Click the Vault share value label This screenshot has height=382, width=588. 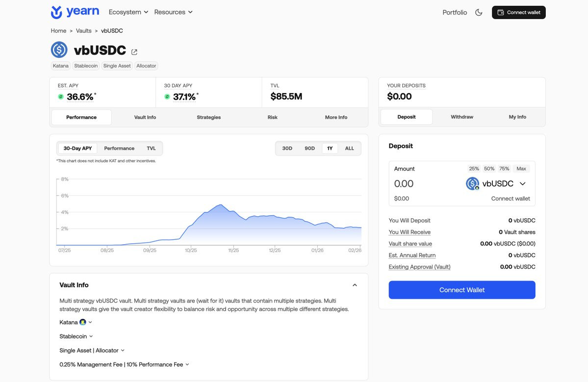[x=410, y=244]
